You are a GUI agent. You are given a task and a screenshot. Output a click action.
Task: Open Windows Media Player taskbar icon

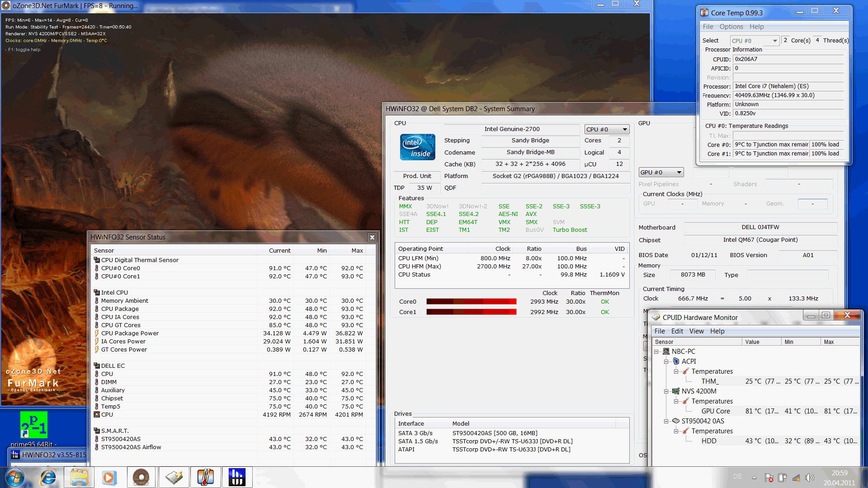click(x=109, y=477)
